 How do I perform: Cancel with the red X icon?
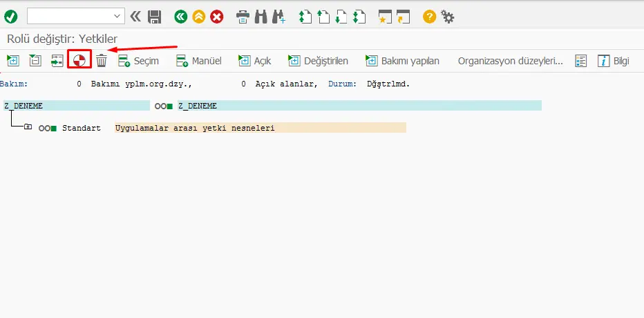click(217, 16)
